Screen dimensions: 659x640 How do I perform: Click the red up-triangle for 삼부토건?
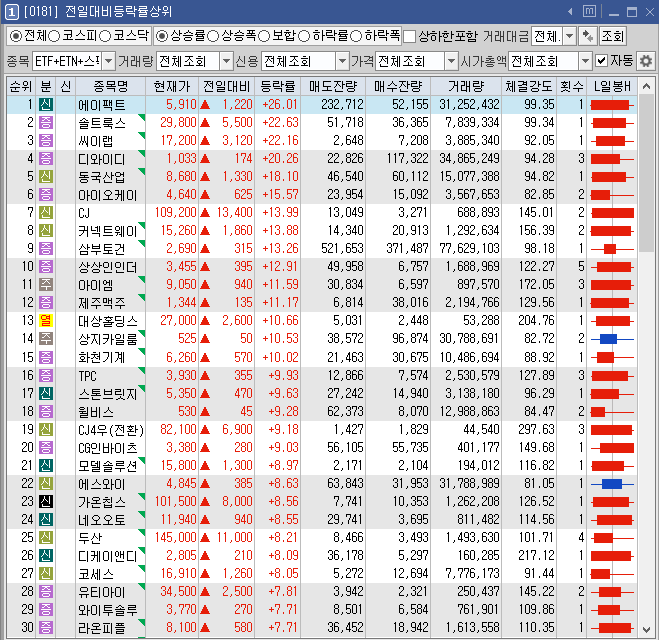coord(205,249)
